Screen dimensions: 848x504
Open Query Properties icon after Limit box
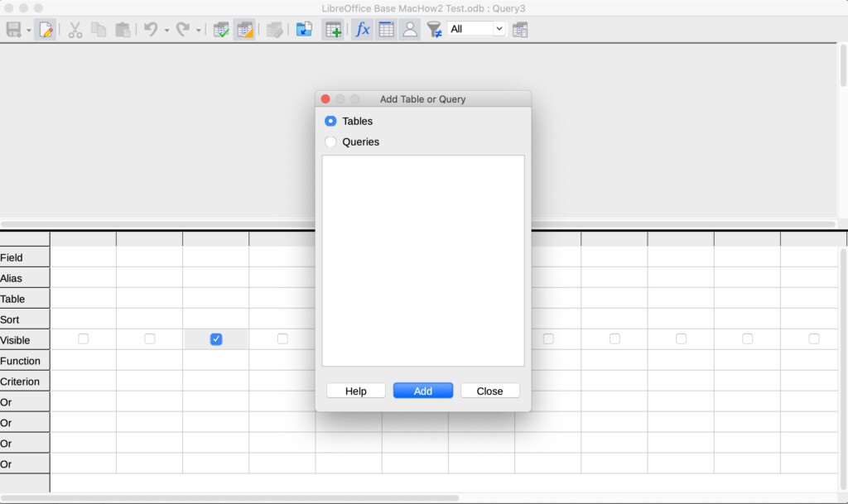pyautogui.click(x=520, y=29)
